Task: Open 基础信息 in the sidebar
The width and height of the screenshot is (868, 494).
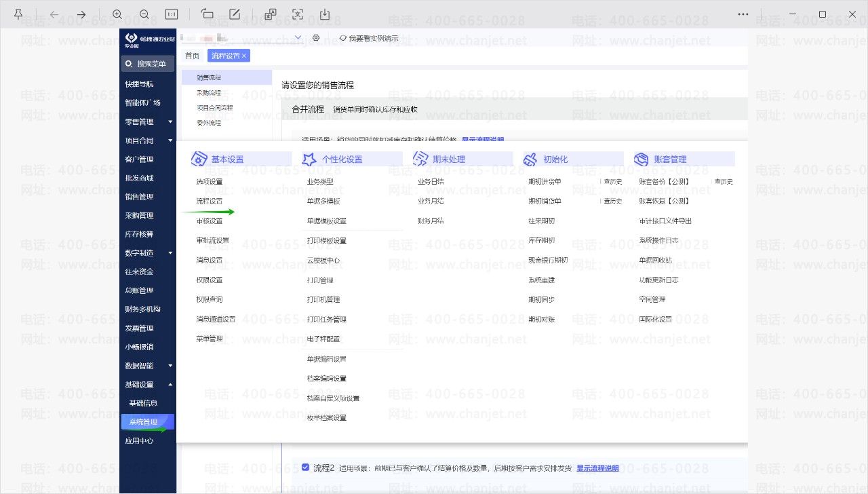Action: 143,403
